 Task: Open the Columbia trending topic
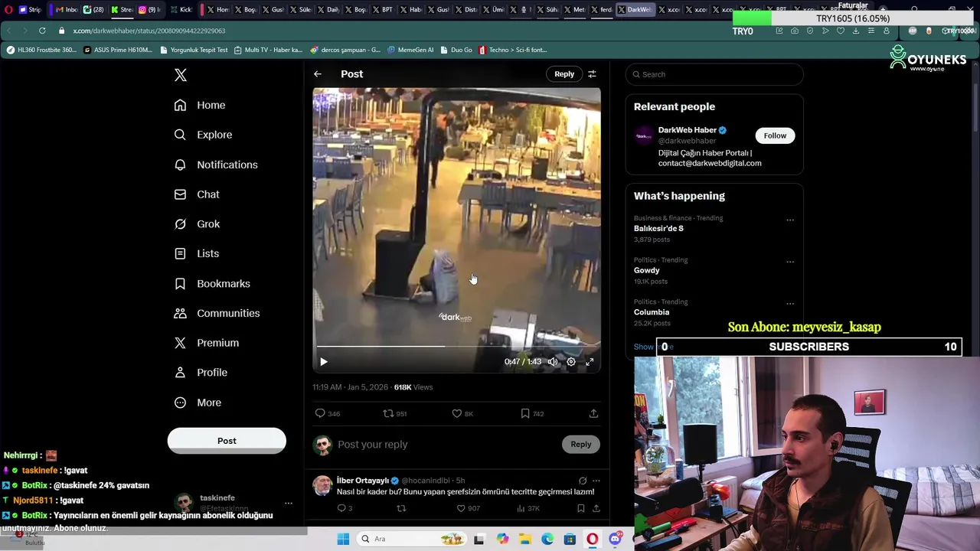coord(652,312)
